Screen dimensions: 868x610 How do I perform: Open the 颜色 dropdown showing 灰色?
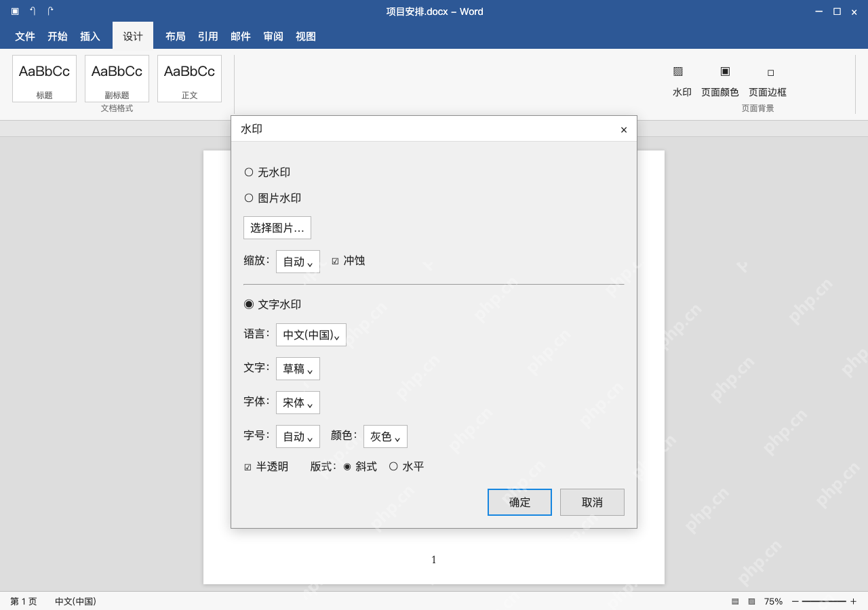coord(385,436)
